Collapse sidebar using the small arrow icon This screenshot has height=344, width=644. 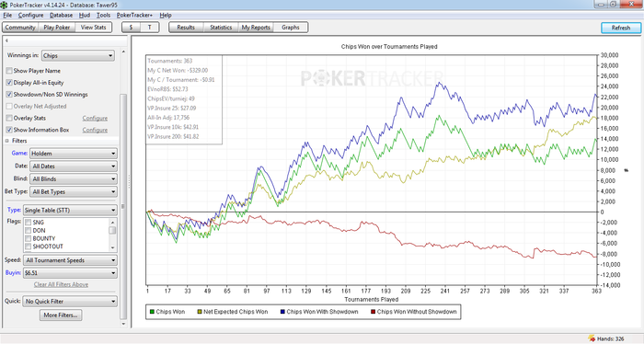(6, 40)
